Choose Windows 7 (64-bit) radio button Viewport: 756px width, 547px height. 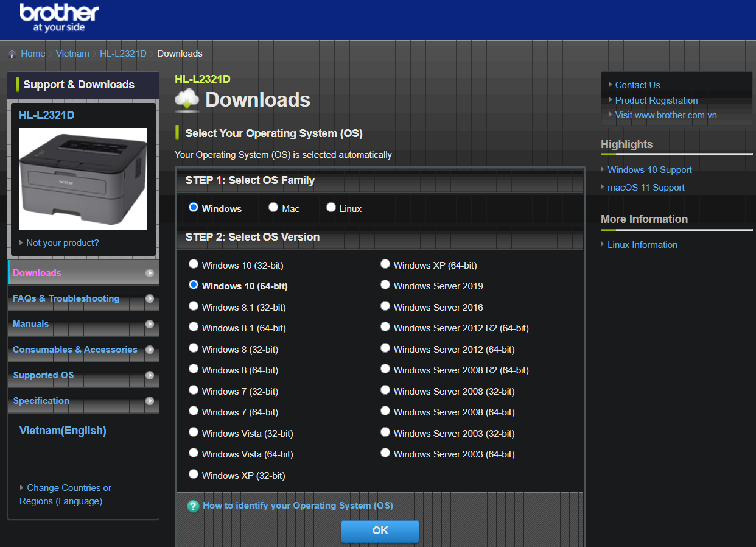click(194, 411)
